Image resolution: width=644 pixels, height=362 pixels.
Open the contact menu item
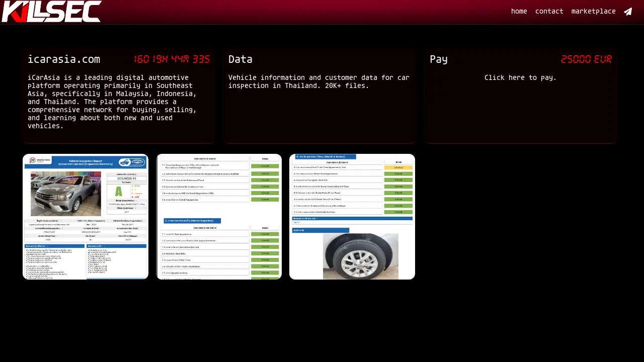pyautogui.click(x=549, y=12)
